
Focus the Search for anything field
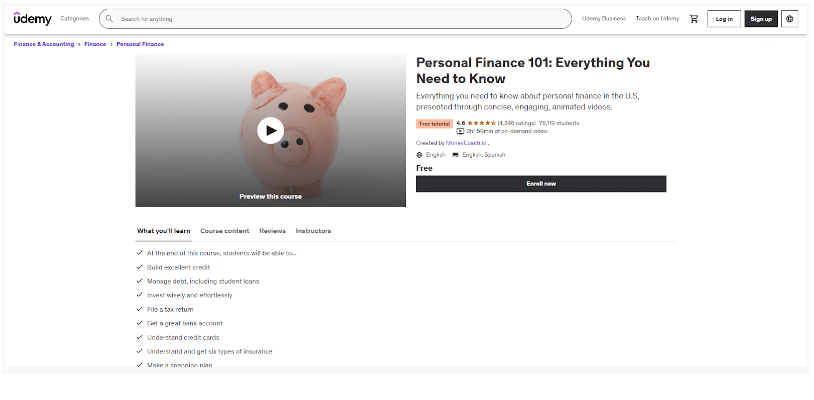point(335,19)
